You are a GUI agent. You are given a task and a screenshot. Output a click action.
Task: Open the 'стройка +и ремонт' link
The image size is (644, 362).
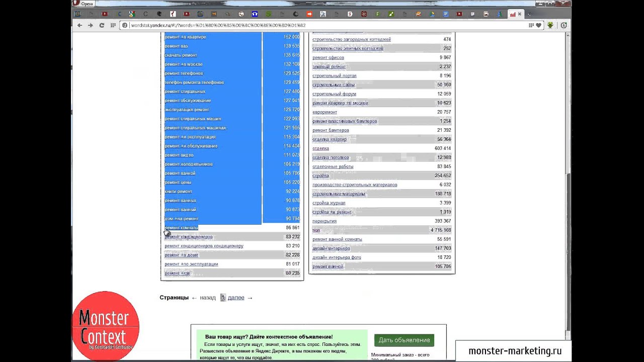click(332, 212)
